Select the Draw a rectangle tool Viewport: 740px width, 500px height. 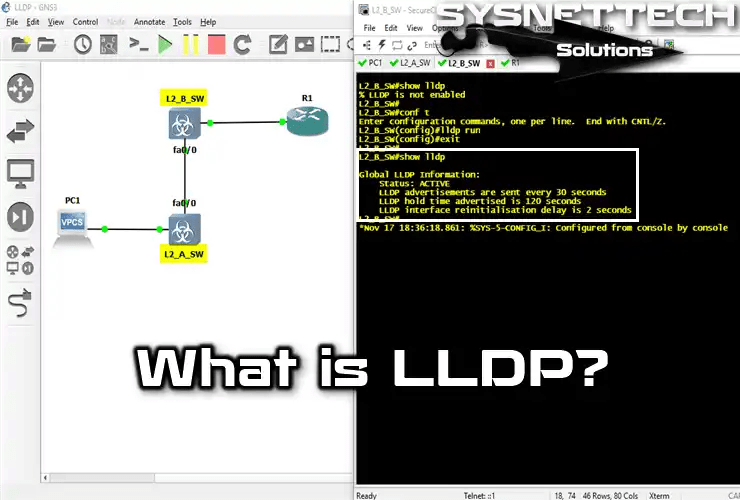pyautogui.click(x=330, y=45)
